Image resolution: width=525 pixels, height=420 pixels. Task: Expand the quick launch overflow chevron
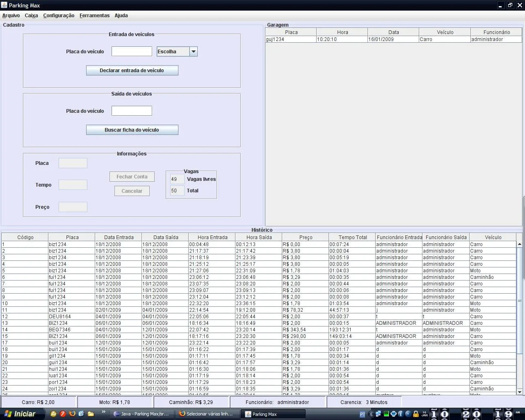(103, 412)
